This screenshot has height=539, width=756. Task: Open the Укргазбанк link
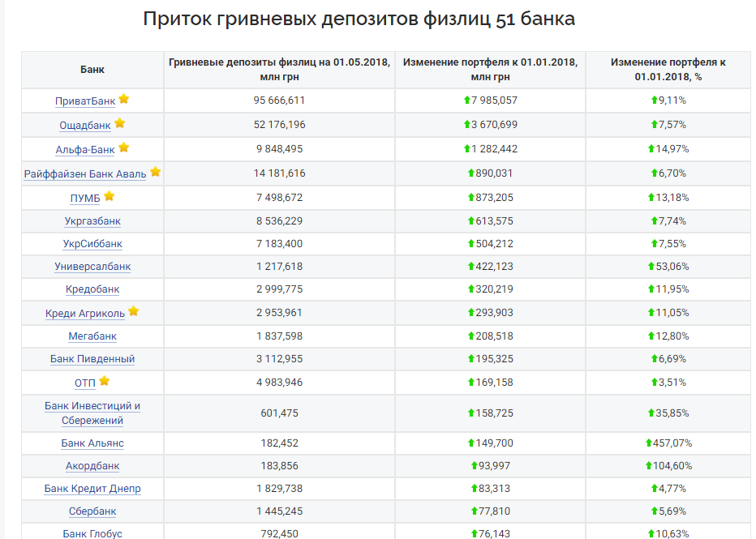92,221
